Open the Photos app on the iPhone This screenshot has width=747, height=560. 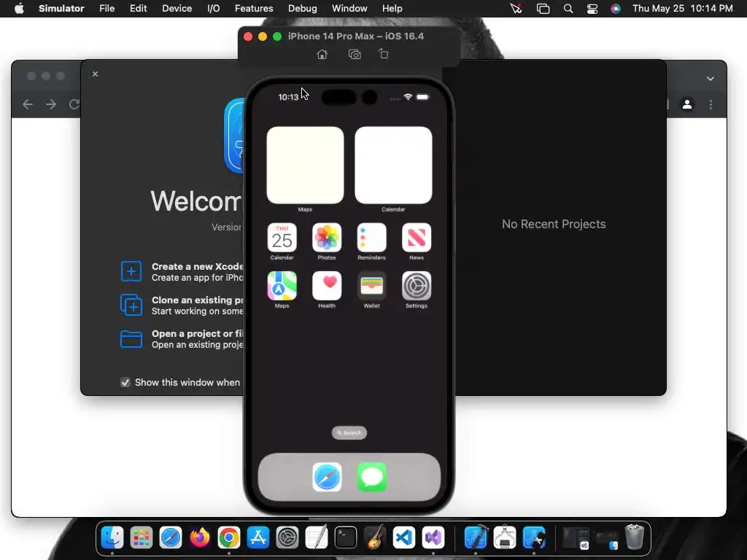pos(327,238)
